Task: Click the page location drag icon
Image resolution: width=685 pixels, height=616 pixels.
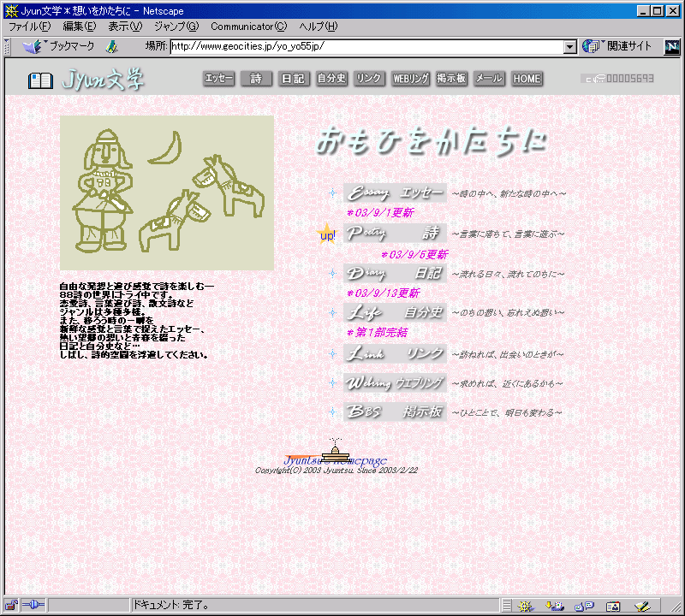Action: coord(112,46)
